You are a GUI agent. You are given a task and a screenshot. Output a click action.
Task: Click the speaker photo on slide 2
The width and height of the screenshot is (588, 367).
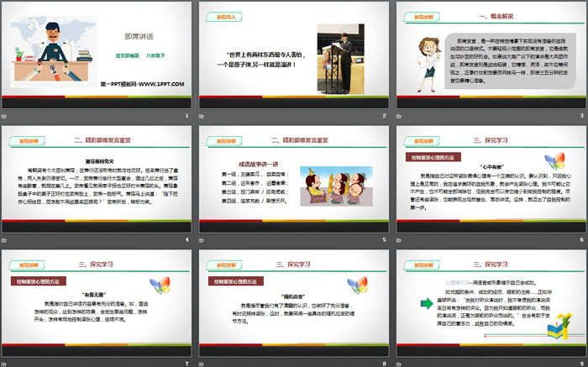(340, 59)
